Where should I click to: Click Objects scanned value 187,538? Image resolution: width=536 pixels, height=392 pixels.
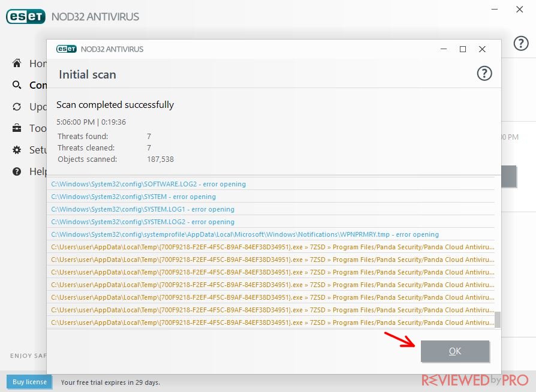[160, 159]
